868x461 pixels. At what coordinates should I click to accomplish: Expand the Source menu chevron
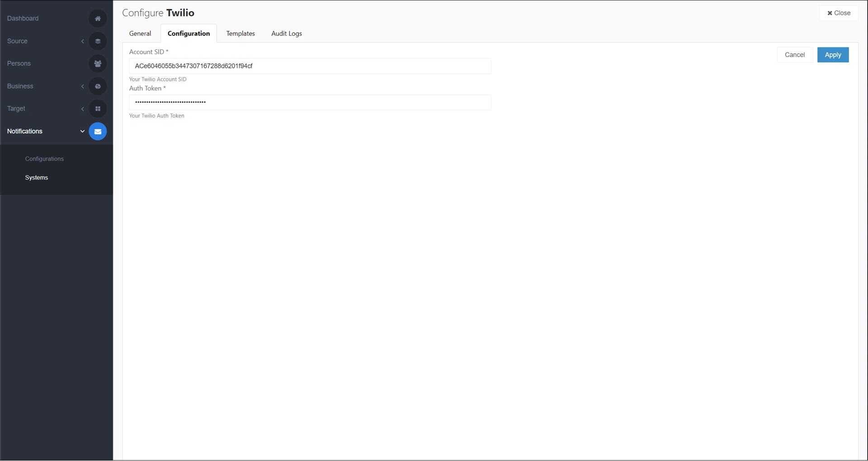click(82, 41)
